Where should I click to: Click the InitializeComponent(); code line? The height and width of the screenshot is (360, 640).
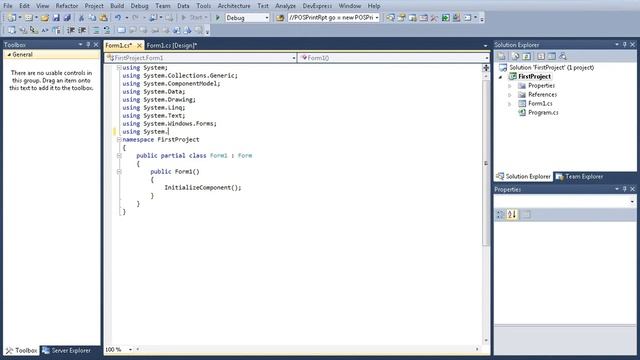tap(203, 188)
